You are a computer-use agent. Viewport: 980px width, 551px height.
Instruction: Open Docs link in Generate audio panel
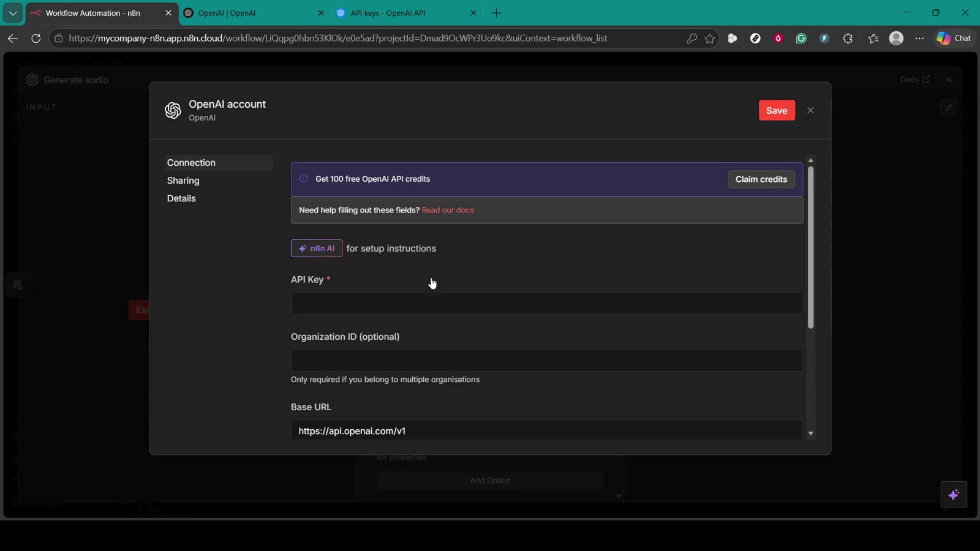(915, 80)
